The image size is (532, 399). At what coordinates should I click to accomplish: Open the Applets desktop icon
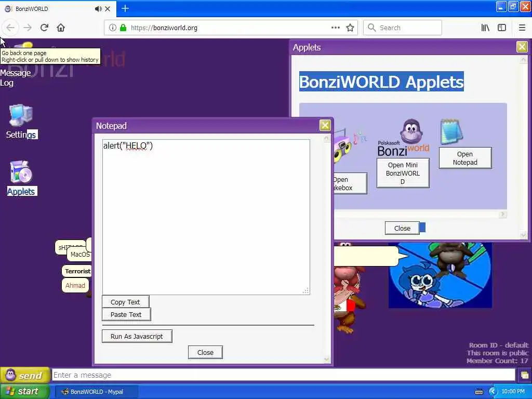[x=22, y=178]
